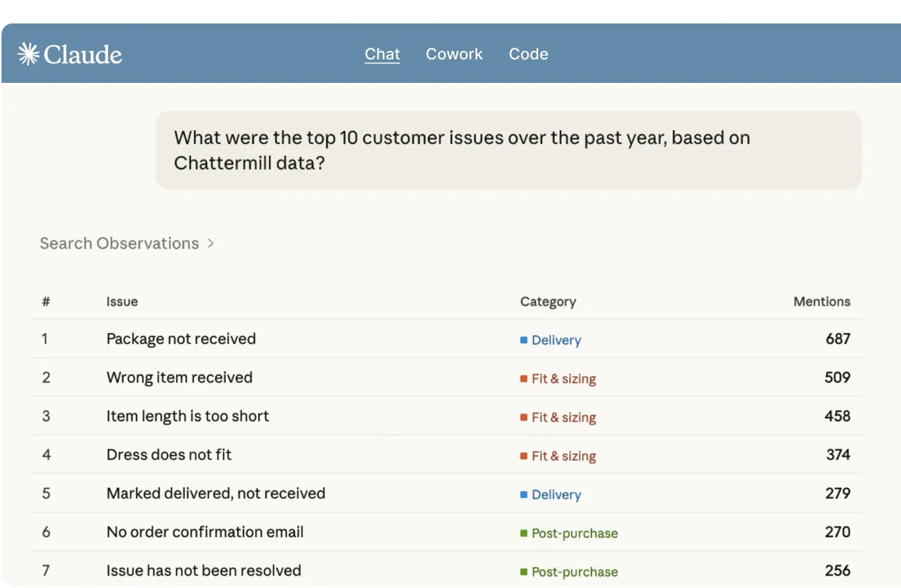This screenshot has height=588, width=901.
Task: Switch to the Cowork tab
Action: [x=454, y=54]
